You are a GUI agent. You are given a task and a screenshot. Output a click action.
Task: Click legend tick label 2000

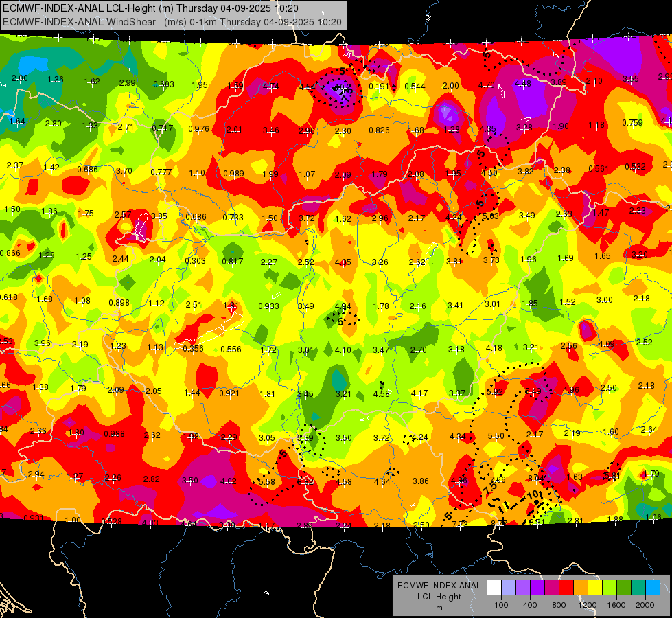click(645, 605)
